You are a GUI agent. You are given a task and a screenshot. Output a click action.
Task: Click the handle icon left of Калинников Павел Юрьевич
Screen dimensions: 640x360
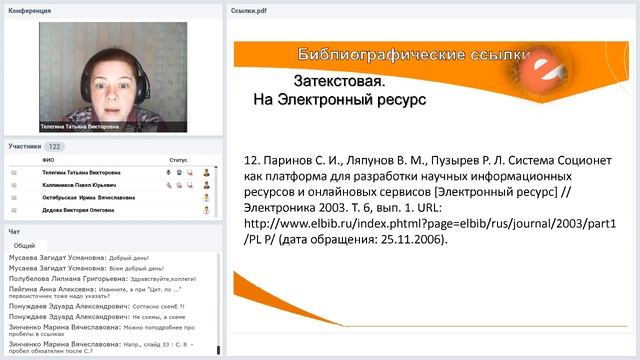[14, 185]
